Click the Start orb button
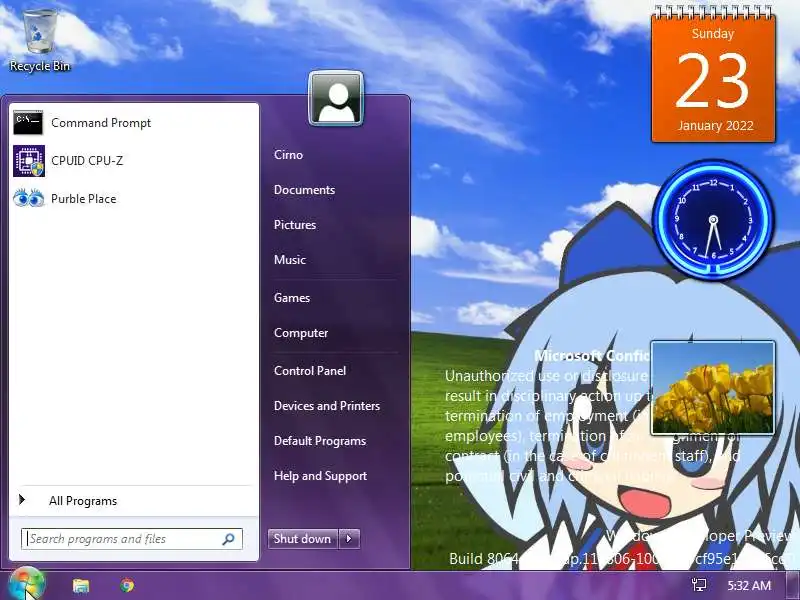Screen dimensions: 800x600 26,584
